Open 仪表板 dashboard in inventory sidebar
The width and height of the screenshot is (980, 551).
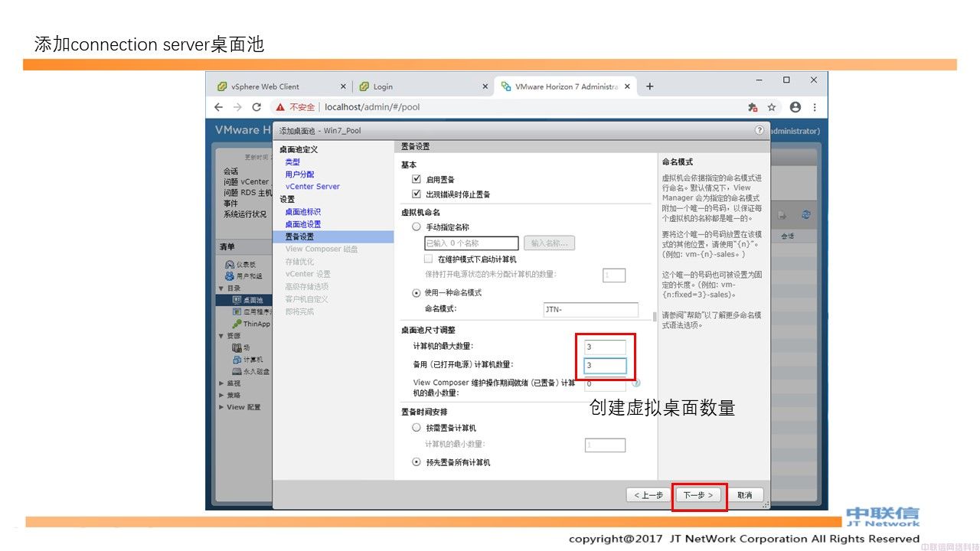pos(243,264)
